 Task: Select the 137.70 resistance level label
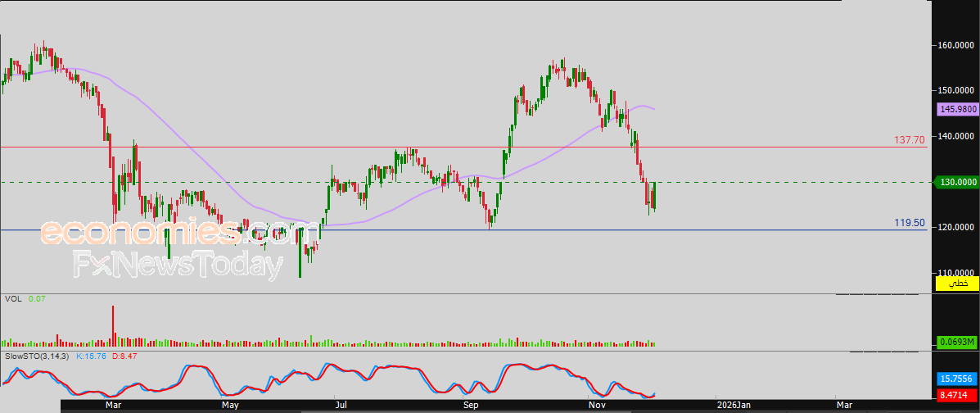[x=909, y=141]
